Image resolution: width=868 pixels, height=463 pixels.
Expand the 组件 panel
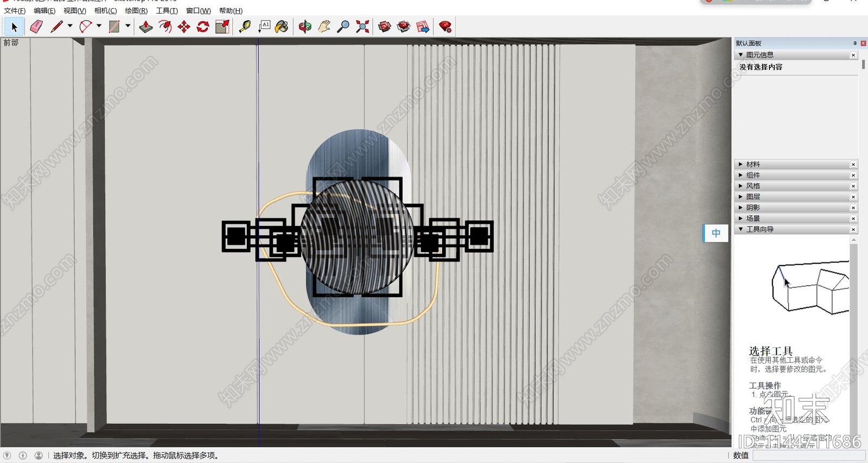click(741, 175)
